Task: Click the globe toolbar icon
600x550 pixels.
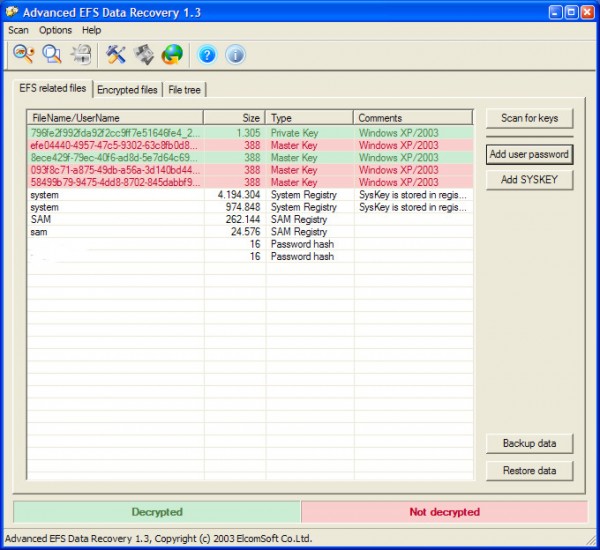Action: coord(172,55)
